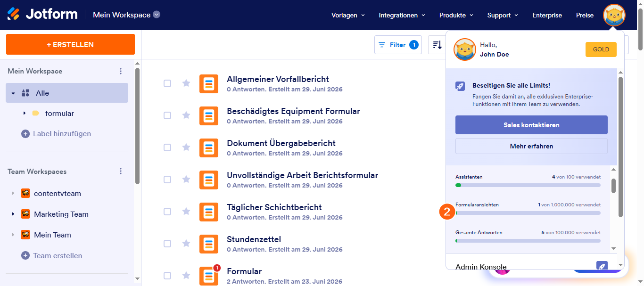The image size is (644, 286).
Task: Click the Marketing Team icon
Action: pos(25,214)
